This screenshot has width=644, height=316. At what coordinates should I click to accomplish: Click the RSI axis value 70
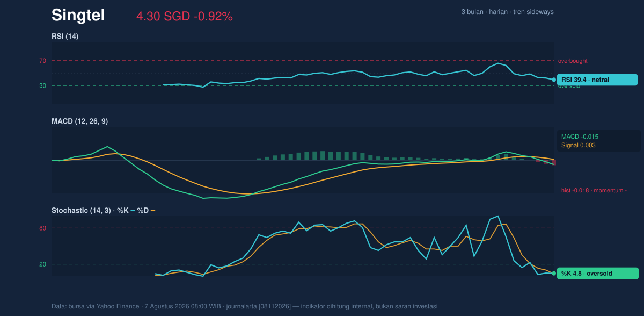pyautogui.click(x=42, y=61)
